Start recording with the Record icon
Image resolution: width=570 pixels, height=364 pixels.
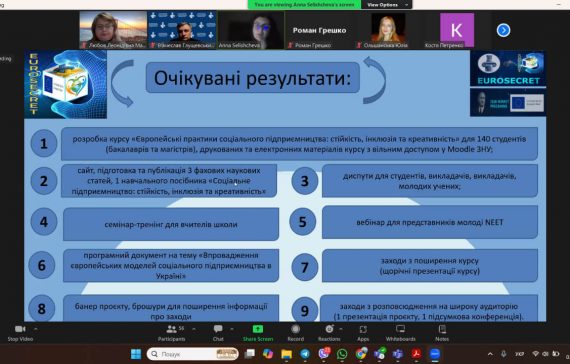[x=296, y=333]
